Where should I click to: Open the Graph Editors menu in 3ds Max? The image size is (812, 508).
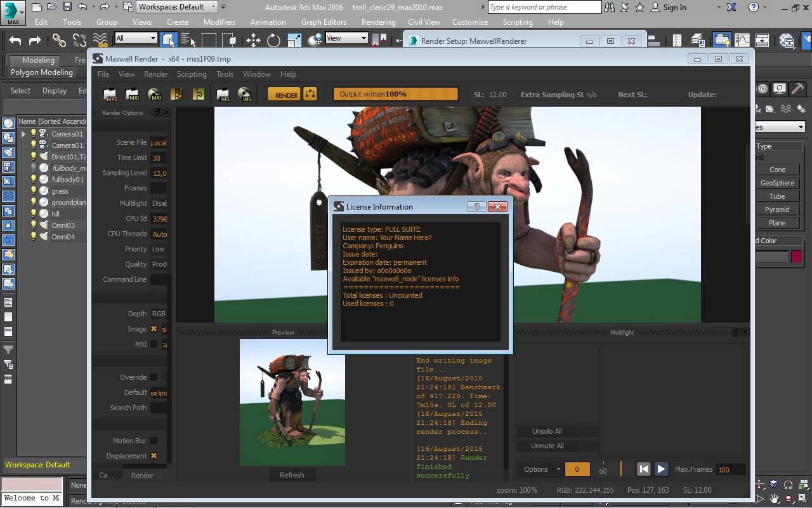point(324,22)
